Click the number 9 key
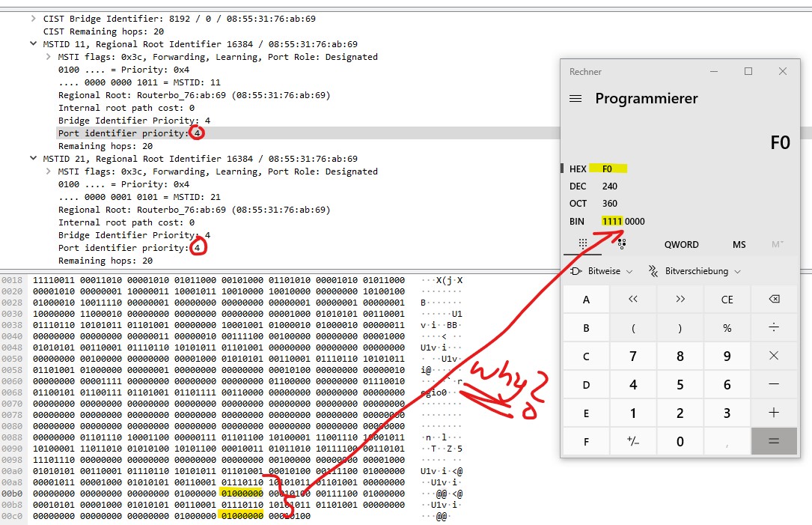812x525 pixels. [727, 356]
